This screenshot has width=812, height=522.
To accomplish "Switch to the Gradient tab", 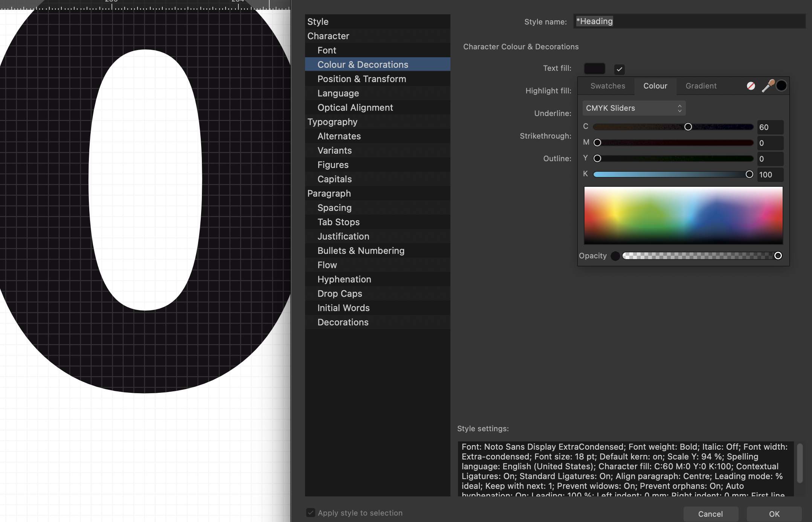I will coord(701,86).
